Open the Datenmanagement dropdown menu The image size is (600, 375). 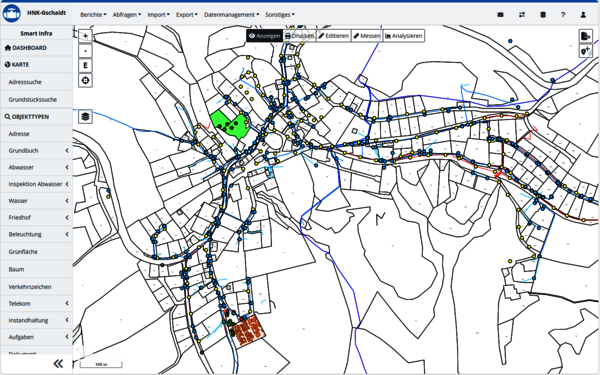231,15
